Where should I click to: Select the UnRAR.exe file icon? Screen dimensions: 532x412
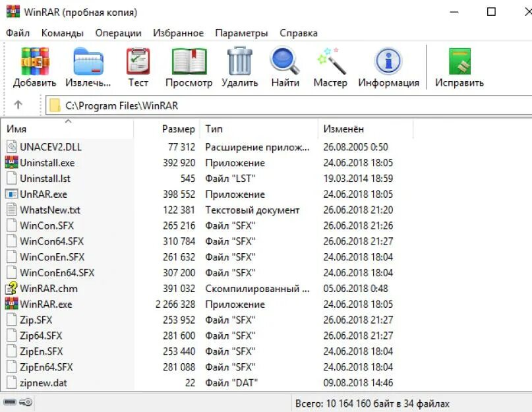pyautogui.click(x=11, y=194)
